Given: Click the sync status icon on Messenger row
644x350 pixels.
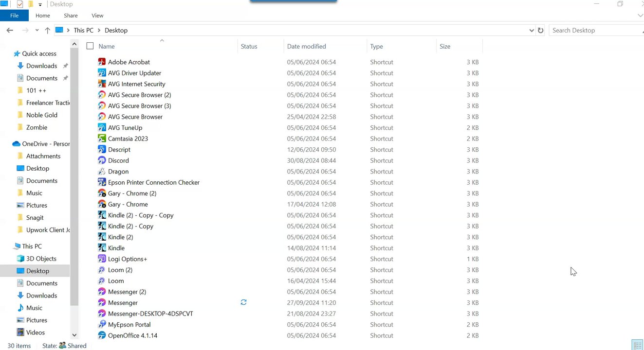Looking at the screenshot, I should click(243, 302).
